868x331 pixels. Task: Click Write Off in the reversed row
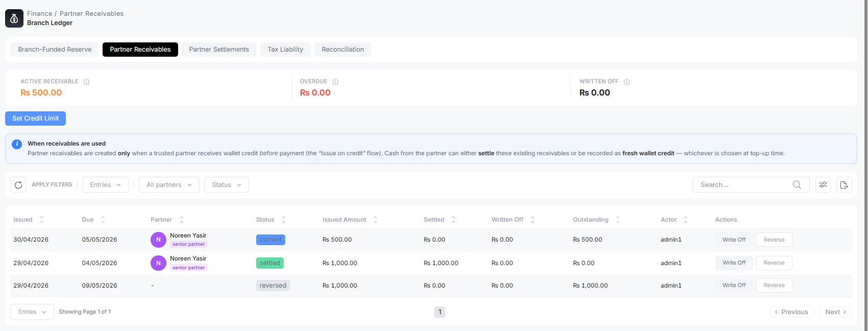(x=734, y=286)
